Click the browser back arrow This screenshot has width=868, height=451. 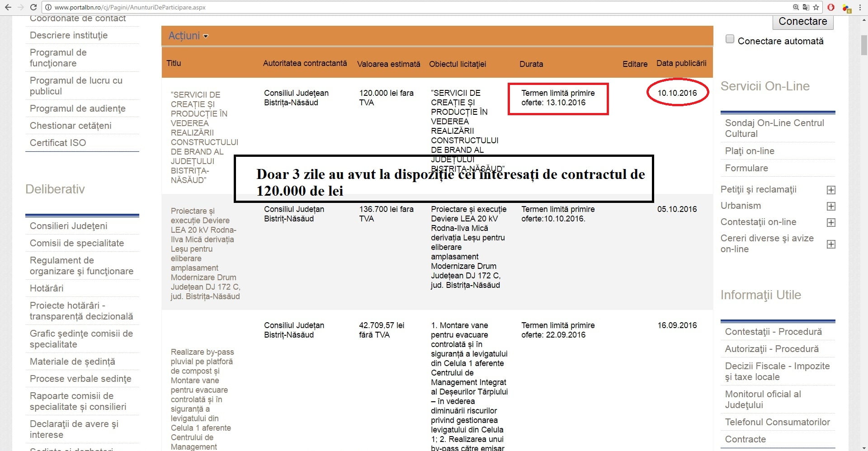click(x=8, y=7)
